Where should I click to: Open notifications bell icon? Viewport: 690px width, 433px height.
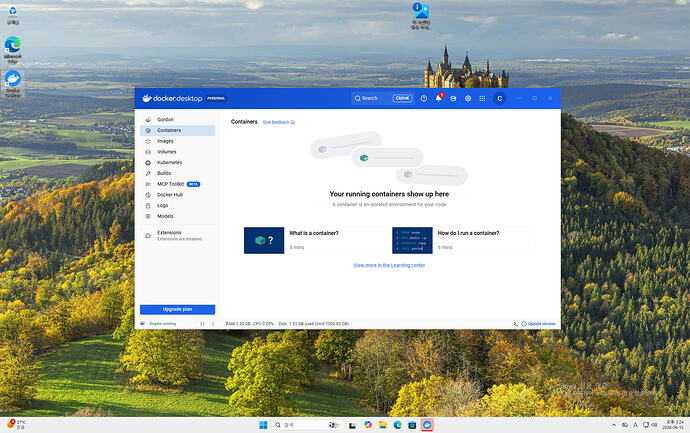[439, 98]
